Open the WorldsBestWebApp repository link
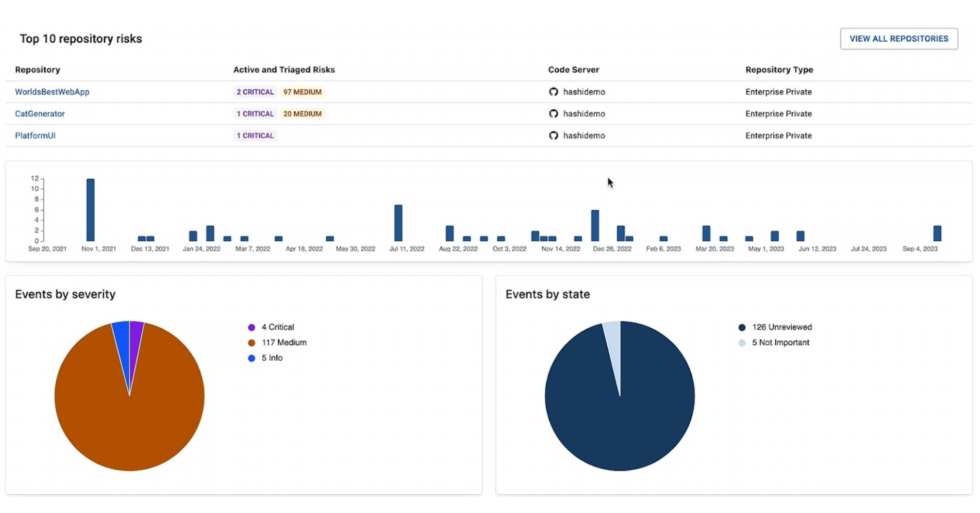 [52, 92]
